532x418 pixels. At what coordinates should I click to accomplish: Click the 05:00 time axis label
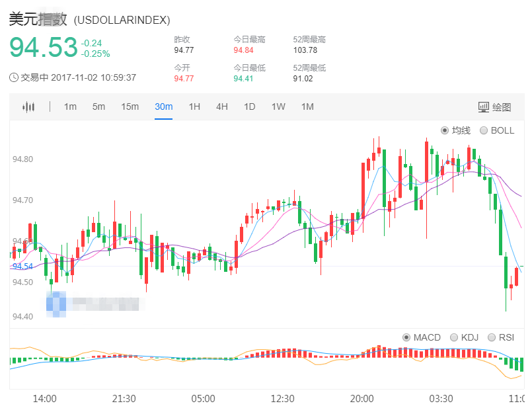coord(204,399)
